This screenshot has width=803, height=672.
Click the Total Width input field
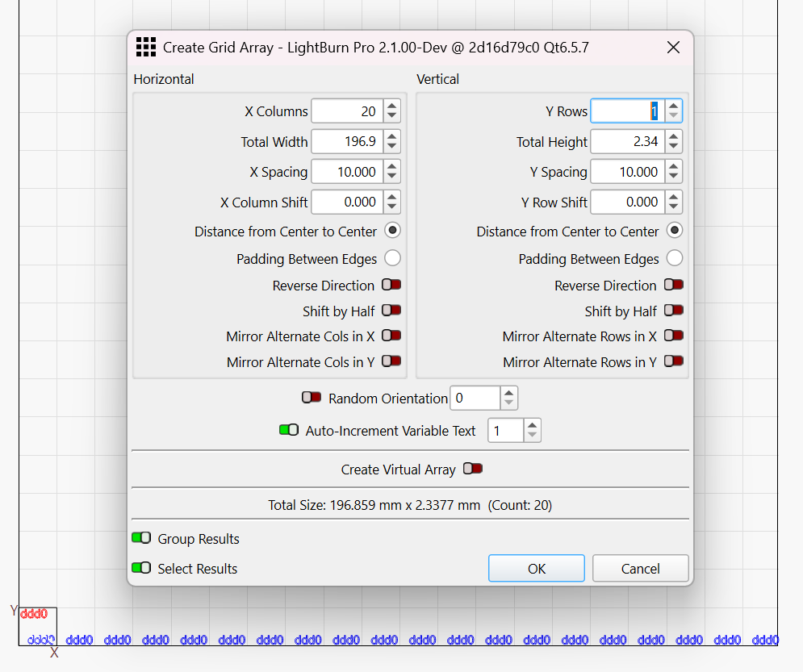pos(346,142)
